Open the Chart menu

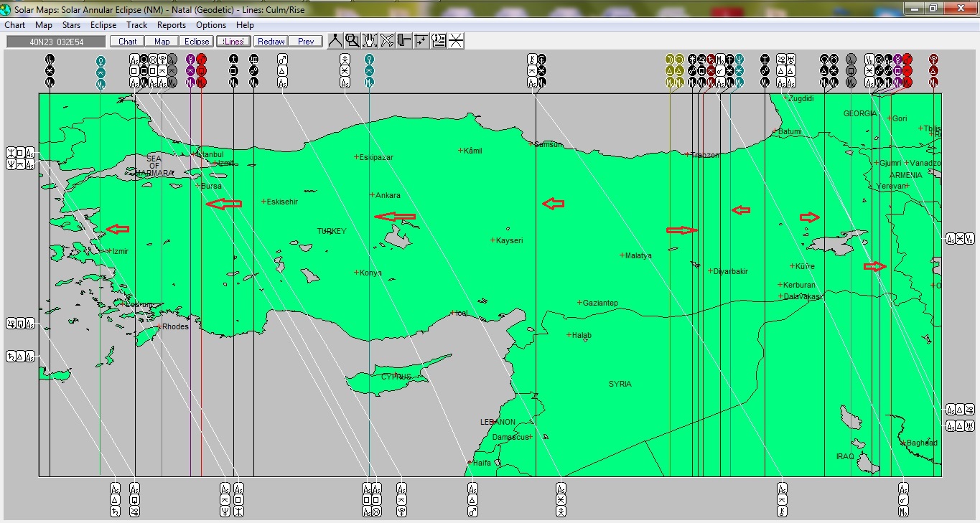(x=15, y=25)
